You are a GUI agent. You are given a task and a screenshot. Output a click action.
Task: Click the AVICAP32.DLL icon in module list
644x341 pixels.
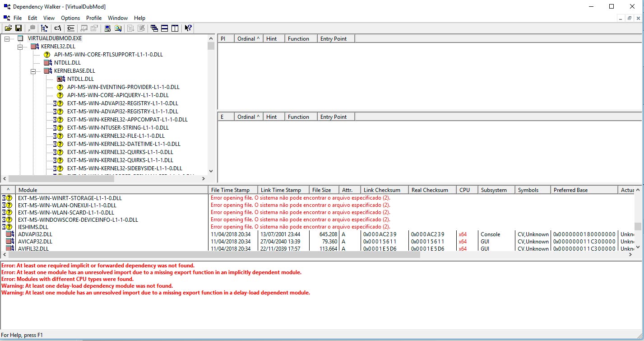pyautogui.click(x=9, y=242)
